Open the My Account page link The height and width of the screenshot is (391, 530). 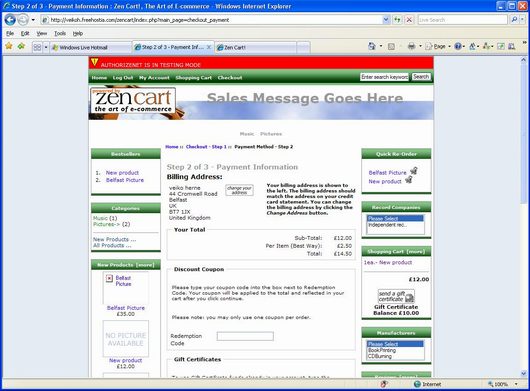point(154,78)
